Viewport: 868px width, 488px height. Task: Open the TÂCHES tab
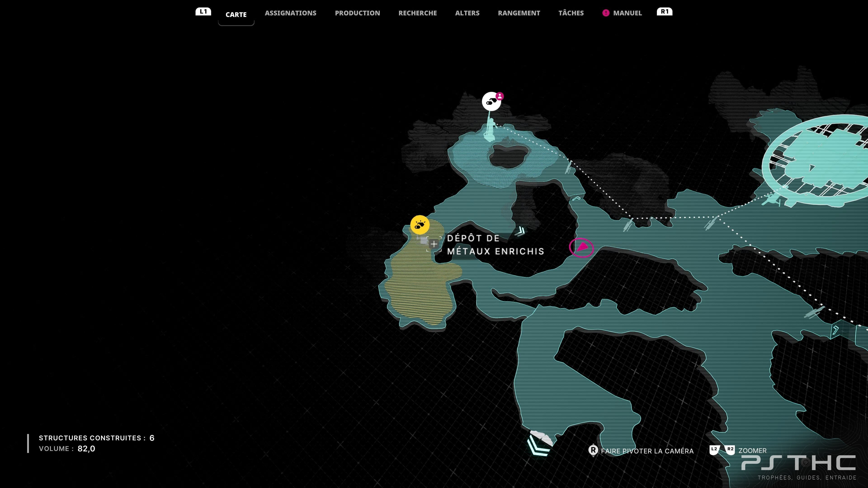point(571,13)
